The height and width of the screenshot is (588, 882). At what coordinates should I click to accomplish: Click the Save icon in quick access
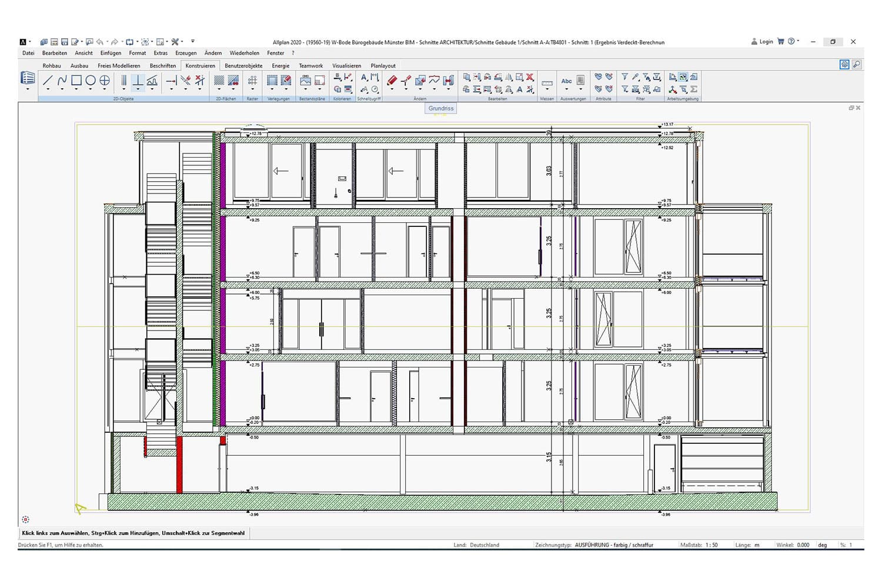tap(65, 42)
